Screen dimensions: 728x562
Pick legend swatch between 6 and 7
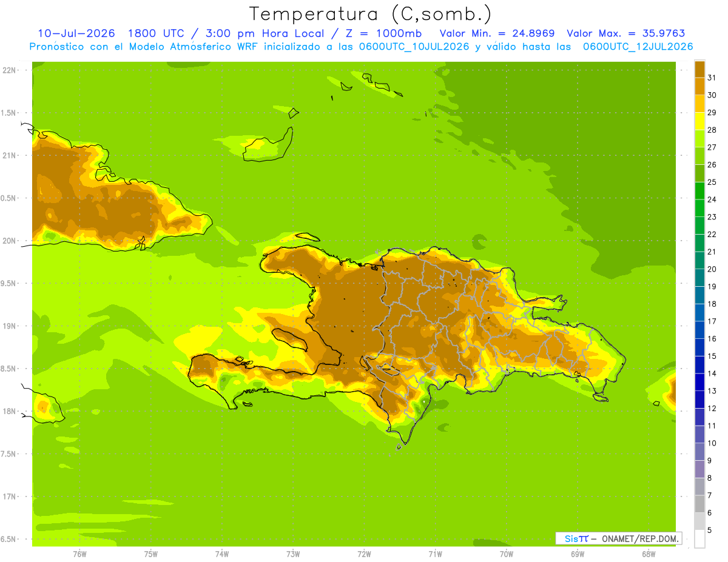click(x=699, y=504)
